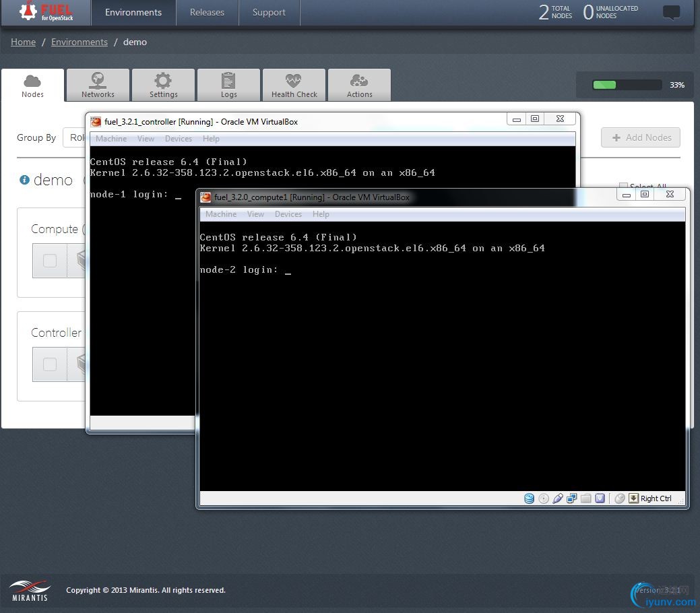Viewport: 700px width, 613px height.
Task: Open the Networks tab
Action: click(x=98, y=86)
